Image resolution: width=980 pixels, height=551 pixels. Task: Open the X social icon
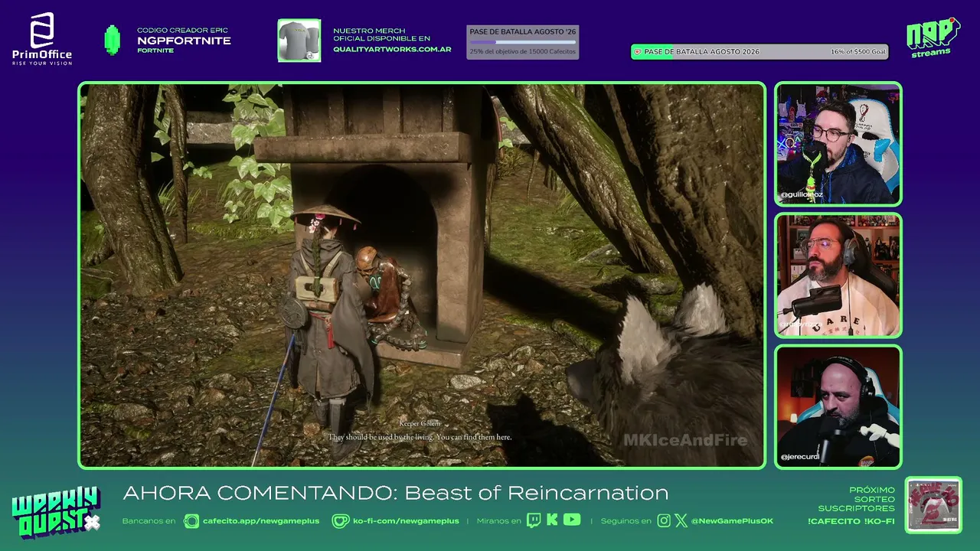tap(681, 521)
